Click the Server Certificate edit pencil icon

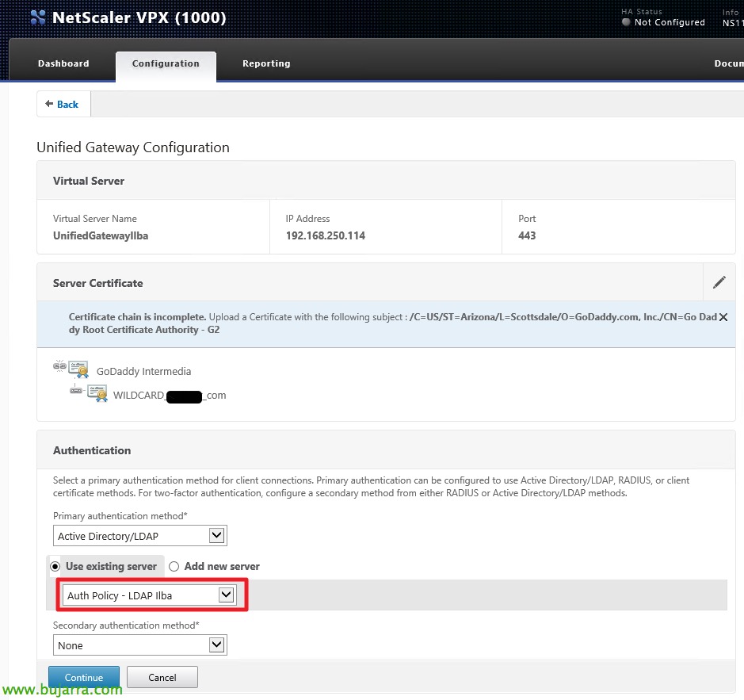click(x=719, y=282)
